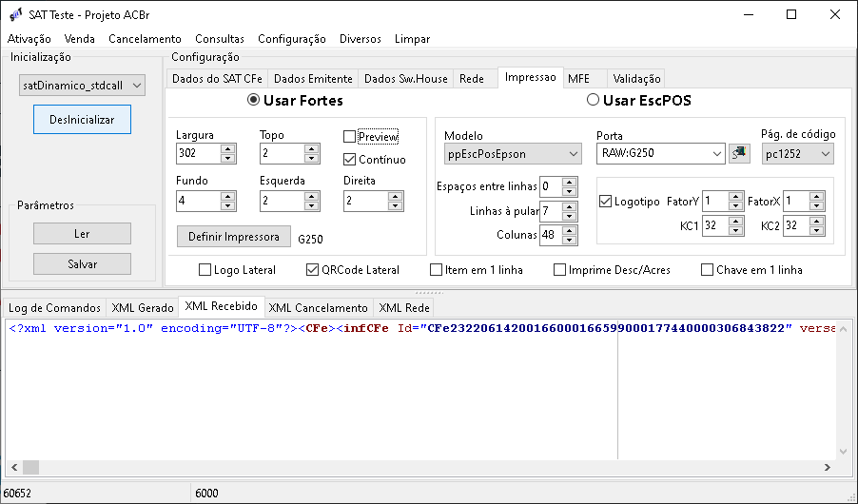Open the Cancelamento menu
858x504 pixels.
tap(145, 39)
